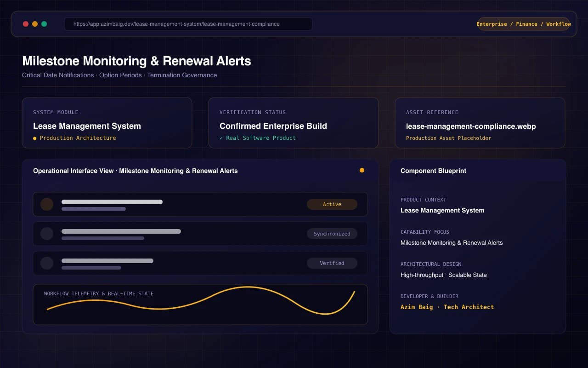The width and height of the screenshot is (588, 368).
Task: Click the Enterprise / Finance / Workflow badge
Action: click(524, 24)
